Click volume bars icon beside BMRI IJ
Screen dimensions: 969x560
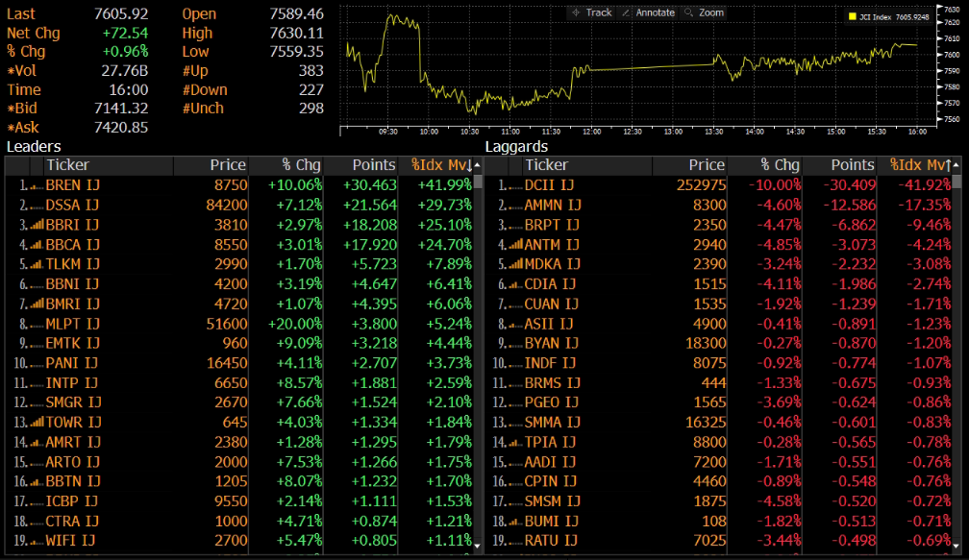click(x=37, y=304)
